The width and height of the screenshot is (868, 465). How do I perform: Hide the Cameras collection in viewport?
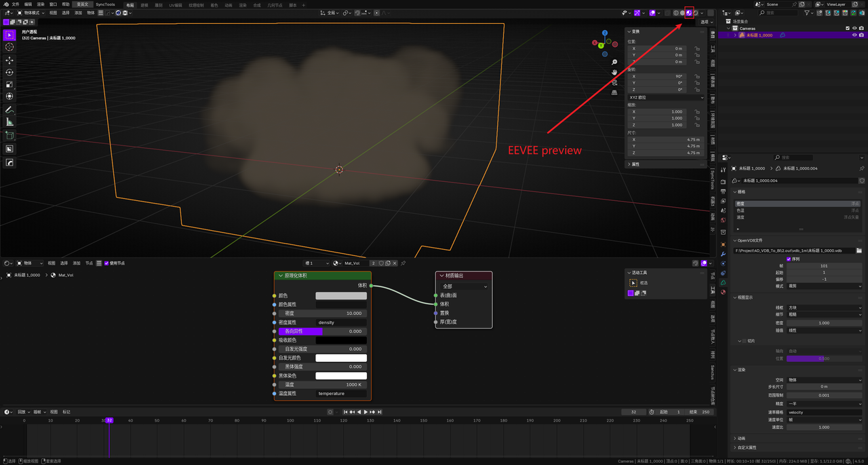[x=854, y=29]
